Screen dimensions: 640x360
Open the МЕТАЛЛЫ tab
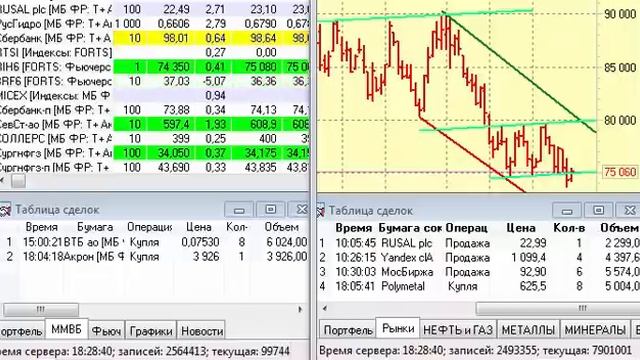(528, 330)
